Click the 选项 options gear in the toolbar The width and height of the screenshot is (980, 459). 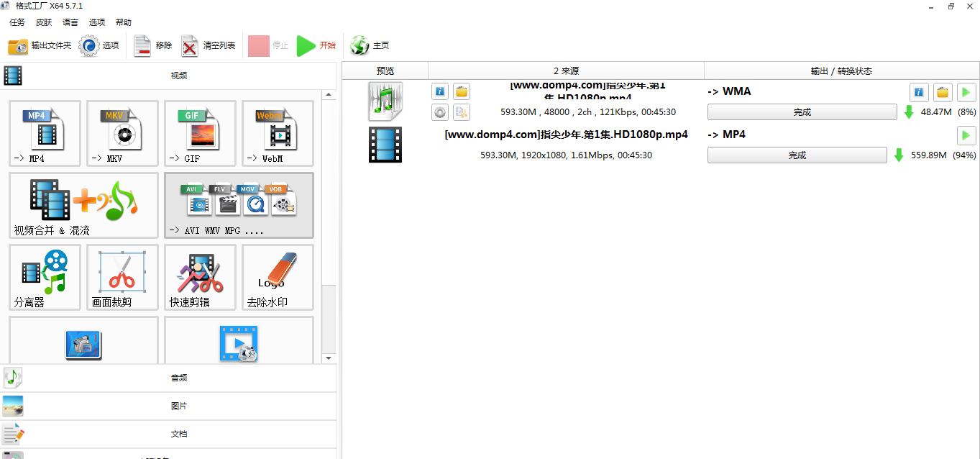(99, 46)
